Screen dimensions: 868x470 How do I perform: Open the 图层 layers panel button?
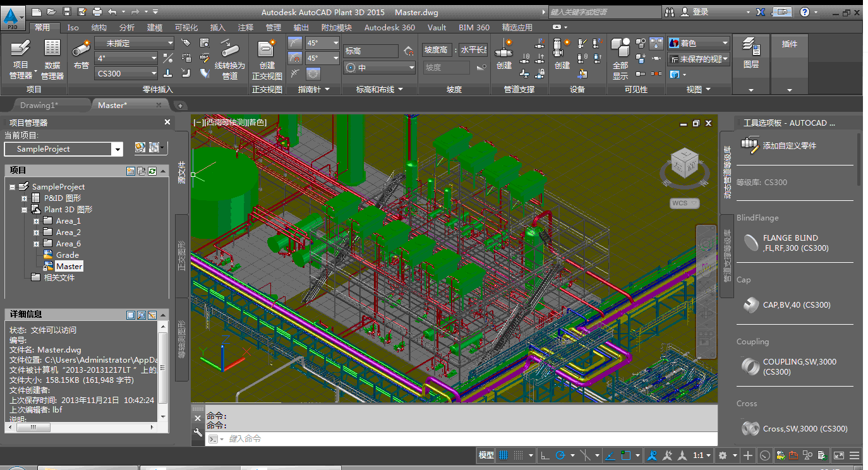click(750, 52)
